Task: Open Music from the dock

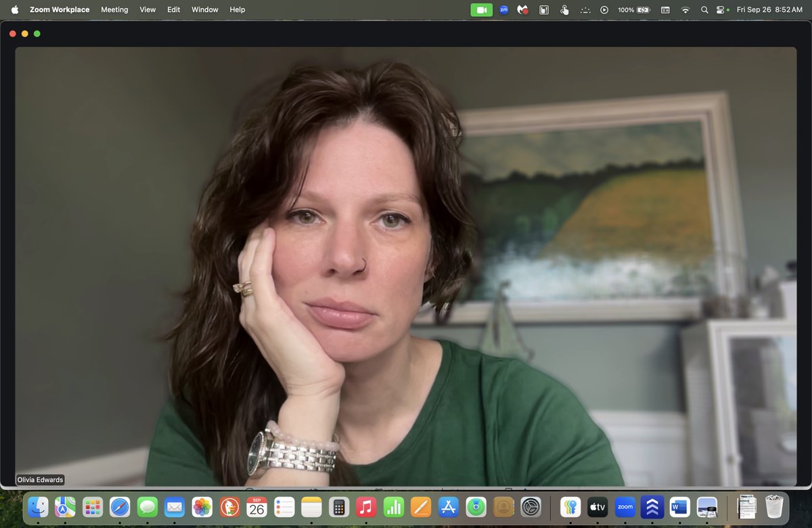Action: tap(366, 506)
